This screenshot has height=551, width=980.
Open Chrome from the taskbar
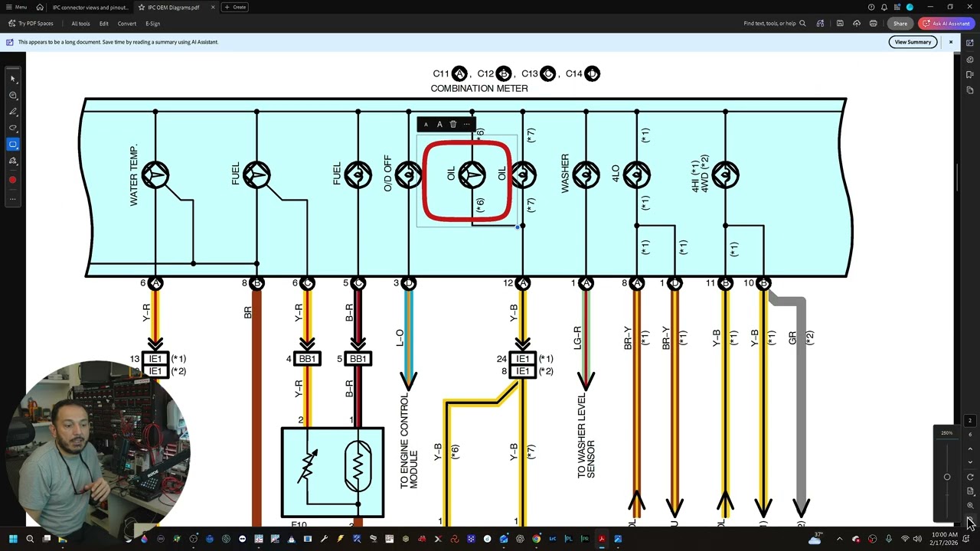point(537,539)
